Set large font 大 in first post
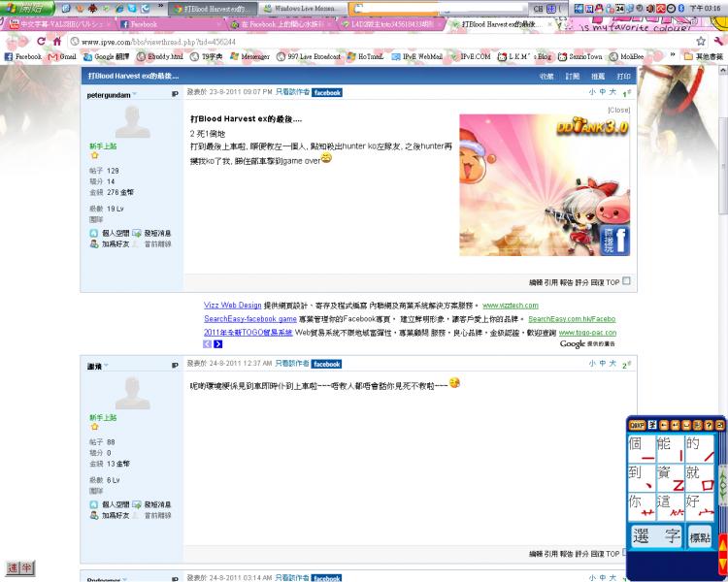Viewport: 728px width, 582px height. [x=612, y=92]
